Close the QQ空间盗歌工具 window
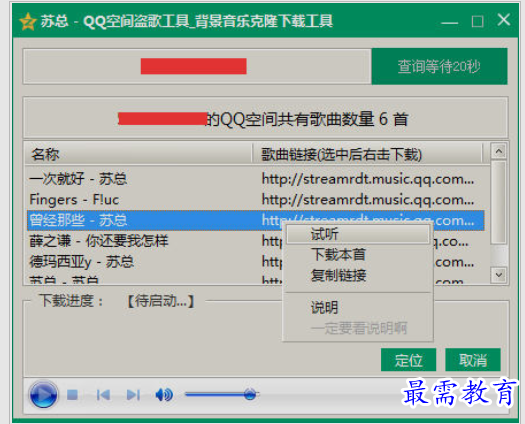525x424 pixels. pos(504,20)
